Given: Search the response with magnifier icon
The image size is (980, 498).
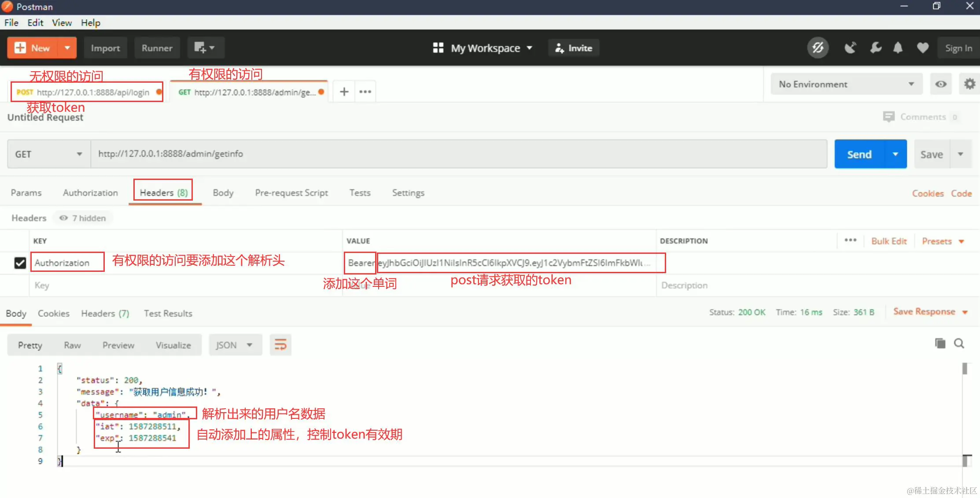Looking at the screenshot, I should point(959,344).
